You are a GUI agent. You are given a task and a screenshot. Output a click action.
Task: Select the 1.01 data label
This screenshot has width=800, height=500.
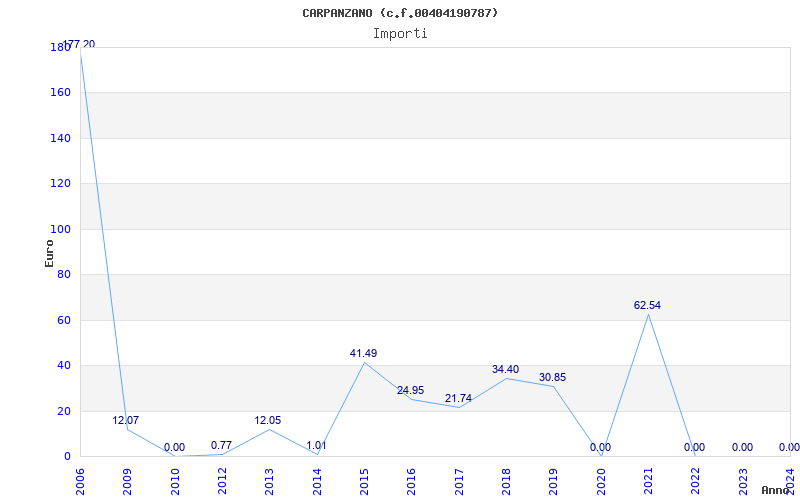tap(316, 445)
